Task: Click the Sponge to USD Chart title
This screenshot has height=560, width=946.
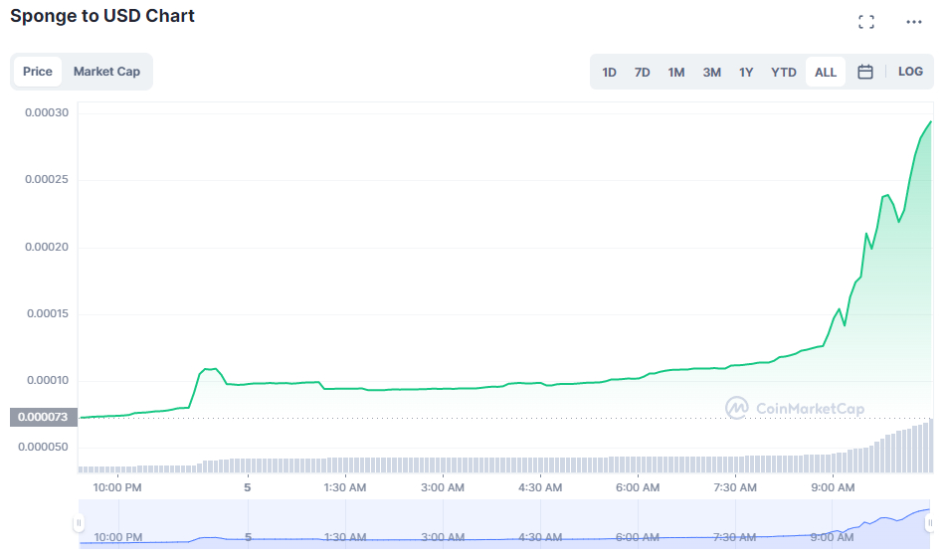Action: pyautogui.click(x=102, y=16)
